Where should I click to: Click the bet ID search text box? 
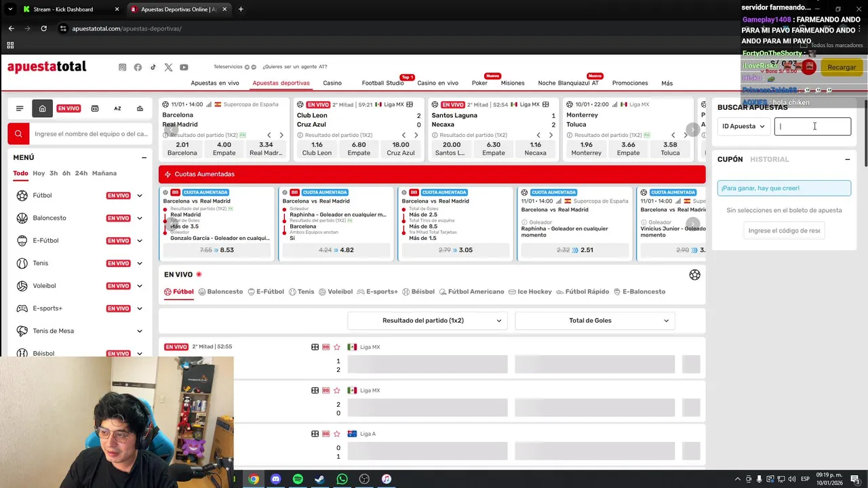coord(812,126)
